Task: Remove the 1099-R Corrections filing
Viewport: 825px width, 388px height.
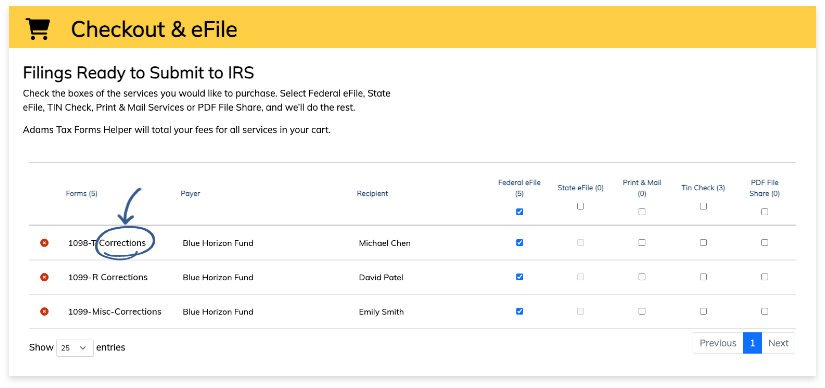Action: 44,277
